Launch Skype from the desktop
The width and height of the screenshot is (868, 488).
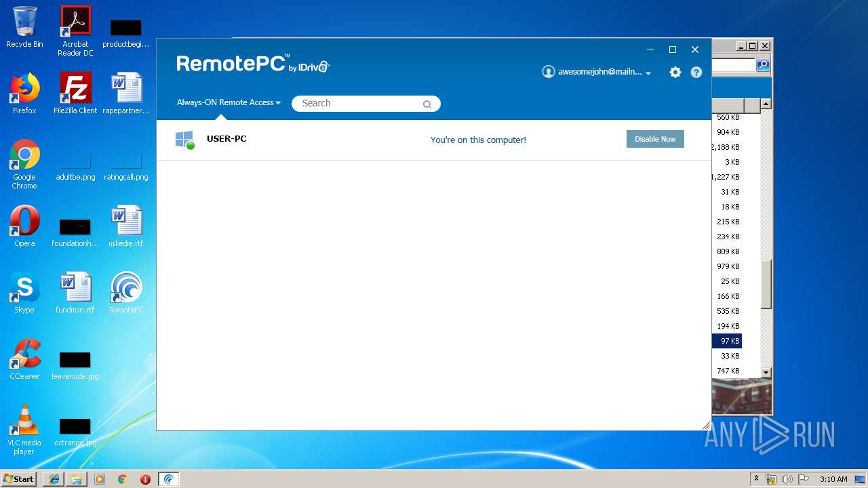click(x=24, y=293)
